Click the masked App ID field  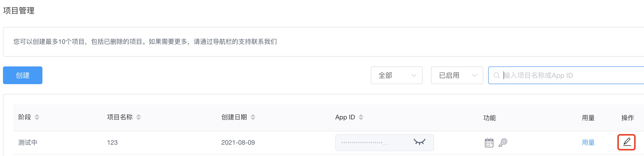pos(384,142)
